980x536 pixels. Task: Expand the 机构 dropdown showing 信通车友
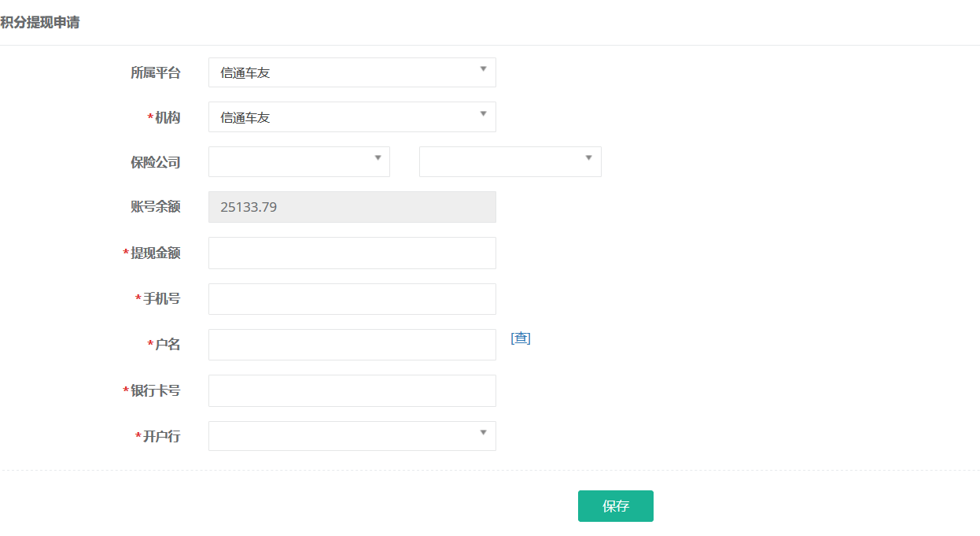pyautogui.click(x=352, y=117)
